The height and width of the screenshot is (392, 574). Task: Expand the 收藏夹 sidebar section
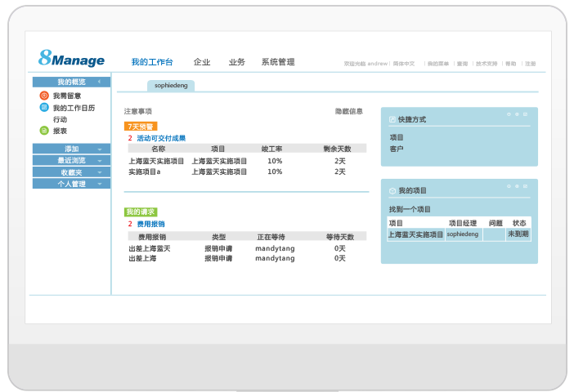click(x=99, y=172)
